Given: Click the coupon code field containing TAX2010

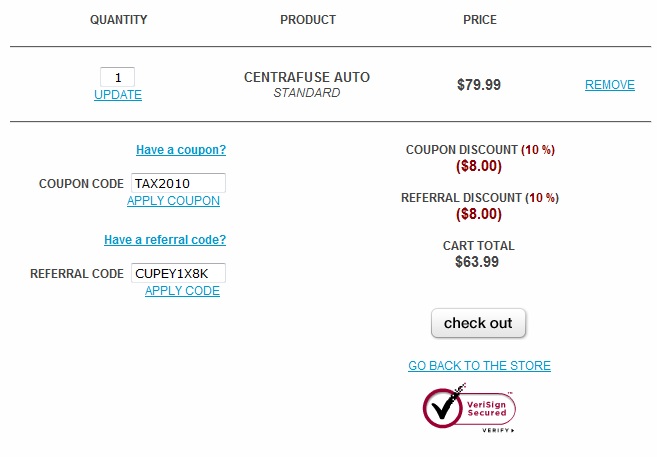Looking at the screenshot, I should (178, 183).
